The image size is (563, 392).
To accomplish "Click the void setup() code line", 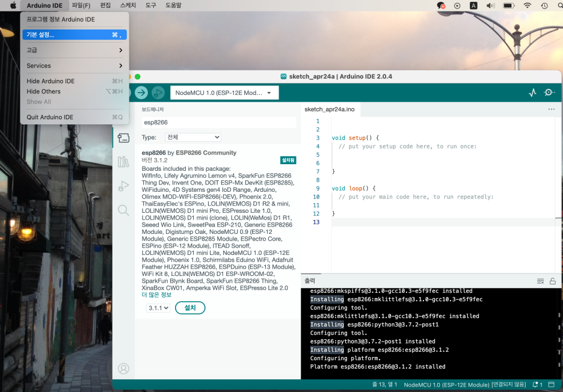I will 355,138.
